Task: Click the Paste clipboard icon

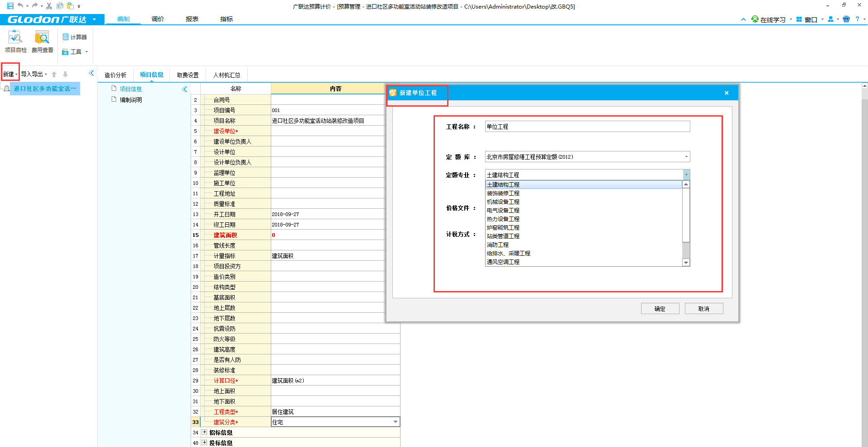Action: point(70,6)
